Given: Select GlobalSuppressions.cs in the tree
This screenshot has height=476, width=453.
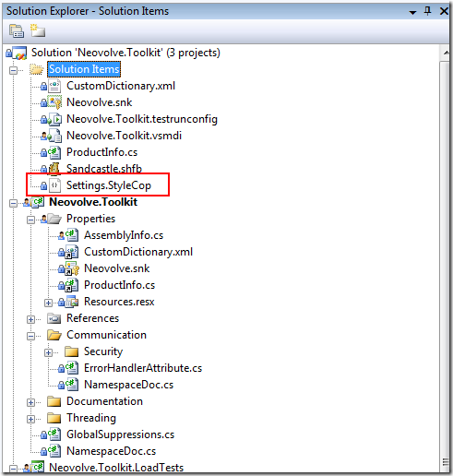Looking at the screenshot, I should 120,434.
